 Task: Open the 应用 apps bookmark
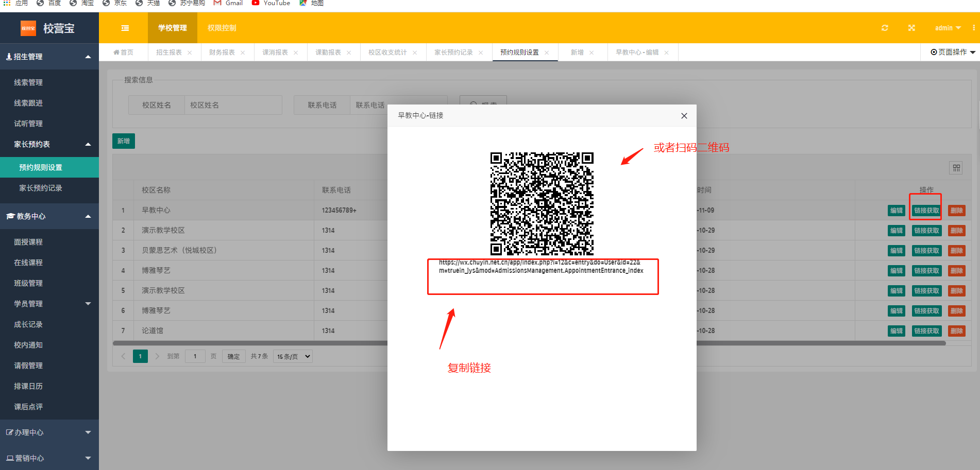click(16, 3)
